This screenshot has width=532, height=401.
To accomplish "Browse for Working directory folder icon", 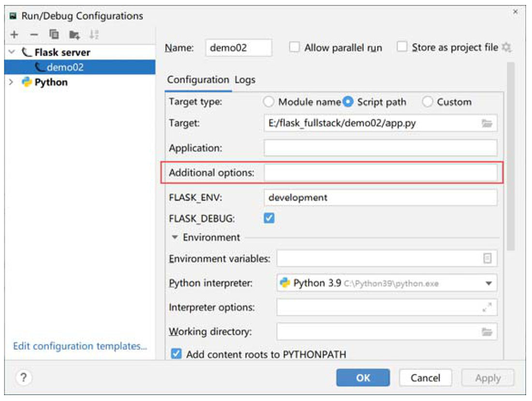I will [x=487, y=332].
